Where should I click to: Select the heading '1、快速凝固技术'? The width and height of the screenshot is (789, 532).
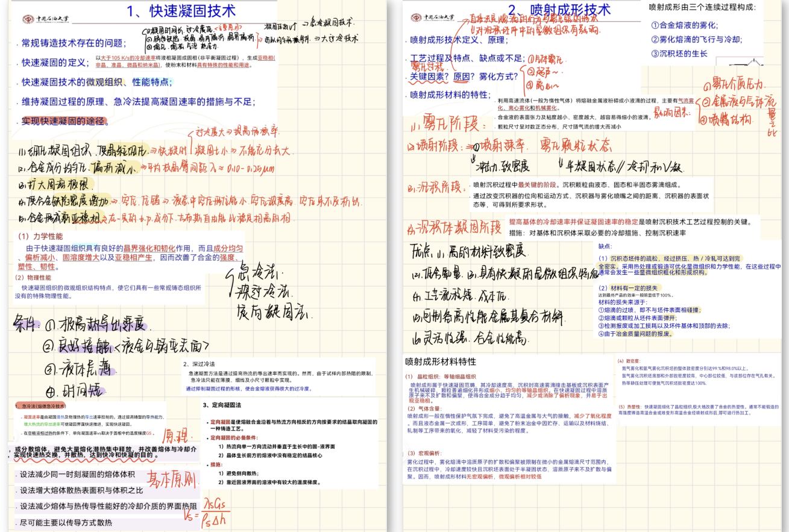pos(181,11)
